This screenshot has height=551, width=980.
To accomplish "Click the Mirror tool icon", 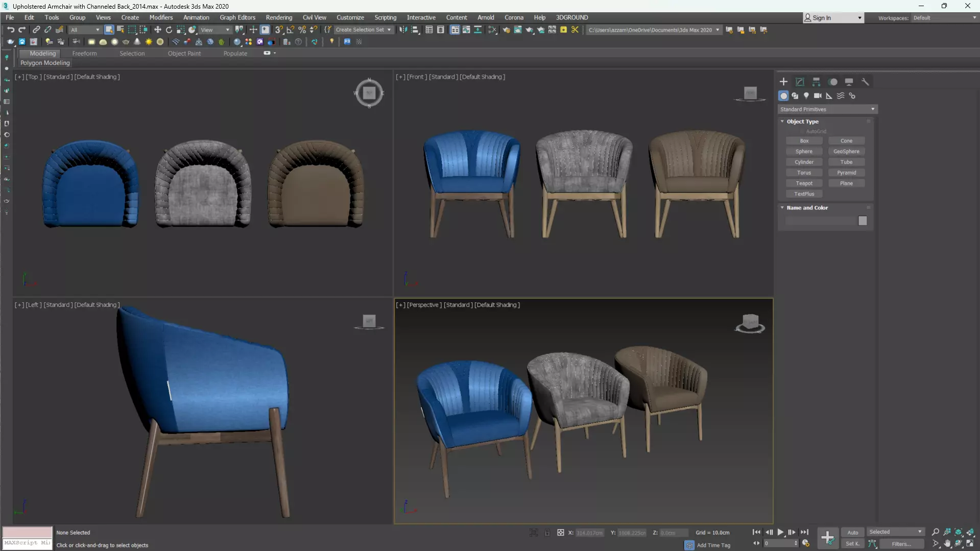I will [403, 30].
